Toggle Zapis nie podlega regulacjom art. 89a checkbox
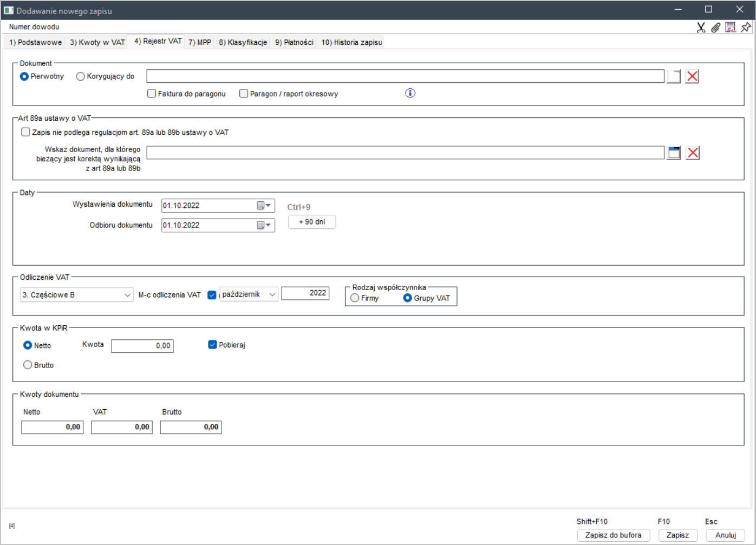Image resolution: width=756 pixels, height=545 pixels. point(25,132)
